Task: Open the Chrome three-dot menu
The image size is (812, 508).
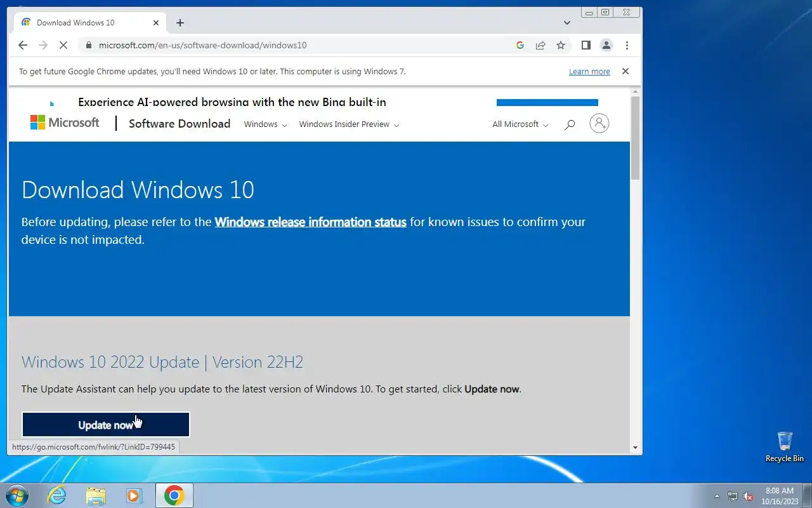Action: pos(627,45)
